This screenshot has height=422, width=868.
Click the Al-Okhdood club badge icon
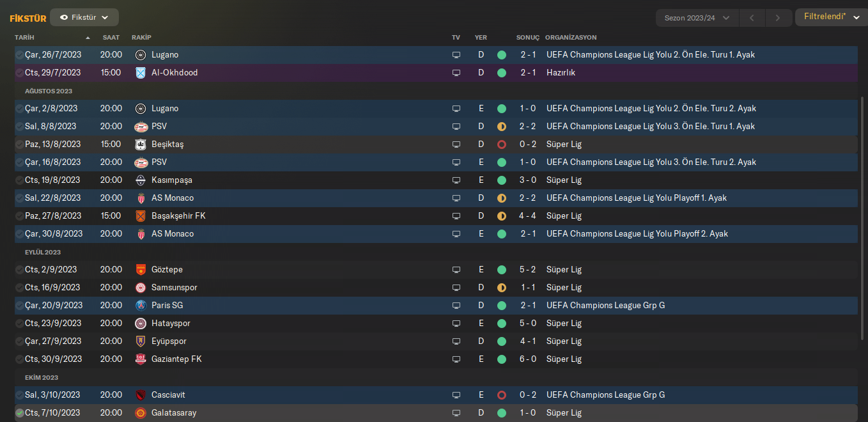click(x=141, y=73)
